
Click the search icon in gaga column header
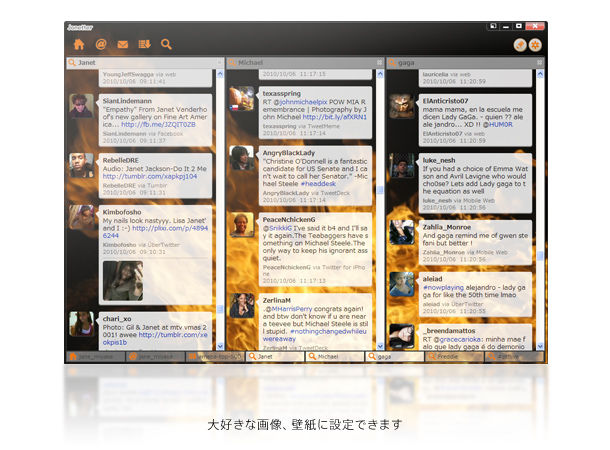click(392, 63)
